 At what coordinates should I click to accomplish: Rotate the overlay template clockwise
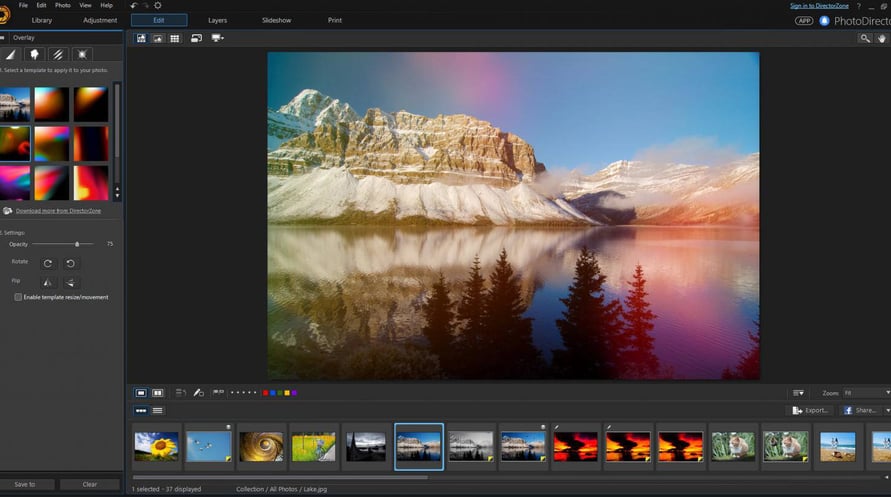coord(48,264)
